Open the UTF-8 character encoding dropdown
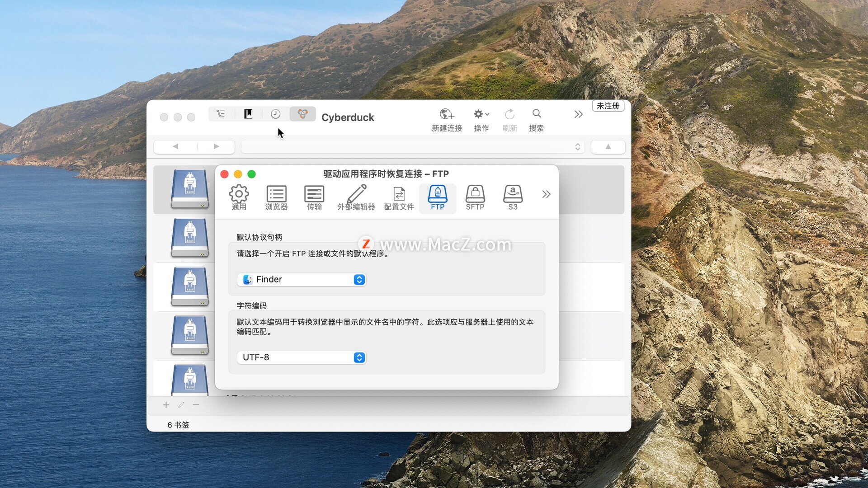The width and height of the screenshot is (868, 488). point(302,357)
